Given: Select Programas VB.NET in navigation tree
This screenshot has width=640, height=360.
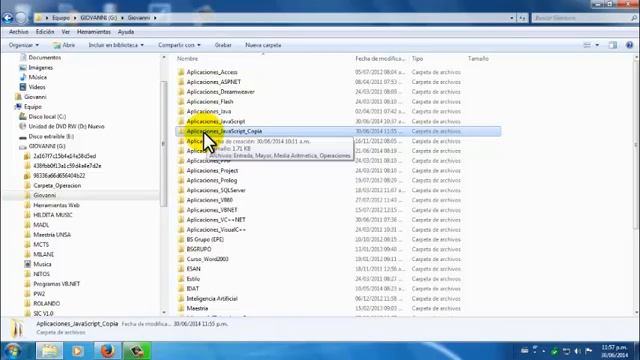Looking at the screenshot, I should click(x=56, y=284).
